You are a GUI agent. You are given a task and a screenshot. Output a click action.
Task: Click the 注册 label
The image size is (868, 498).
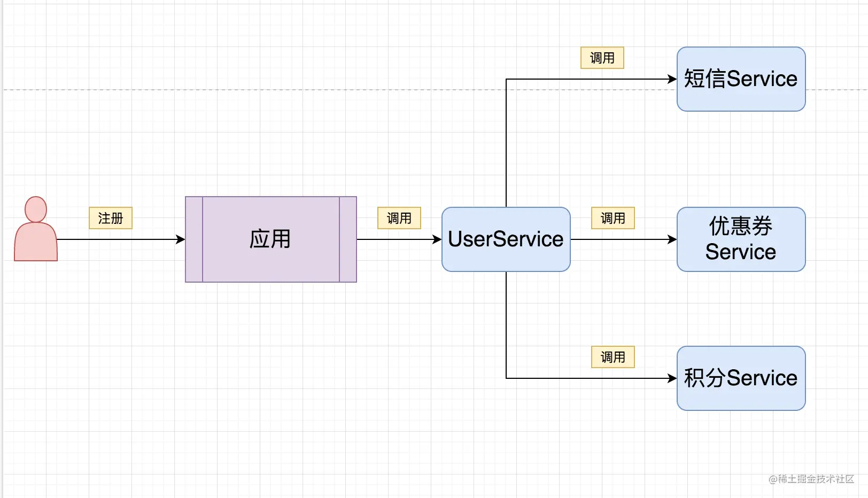tap(111, 218)
